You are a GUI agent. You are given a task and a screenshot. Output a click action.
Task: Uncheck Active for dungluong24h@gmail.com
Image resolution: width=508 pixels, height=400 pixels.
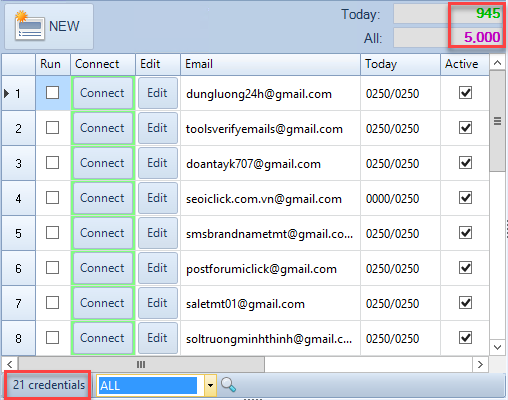click(465, 93)
